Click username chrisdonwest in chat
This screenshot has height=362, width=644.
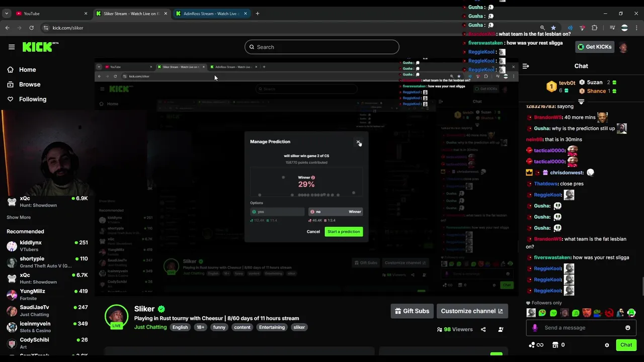[x=567, y=173]
